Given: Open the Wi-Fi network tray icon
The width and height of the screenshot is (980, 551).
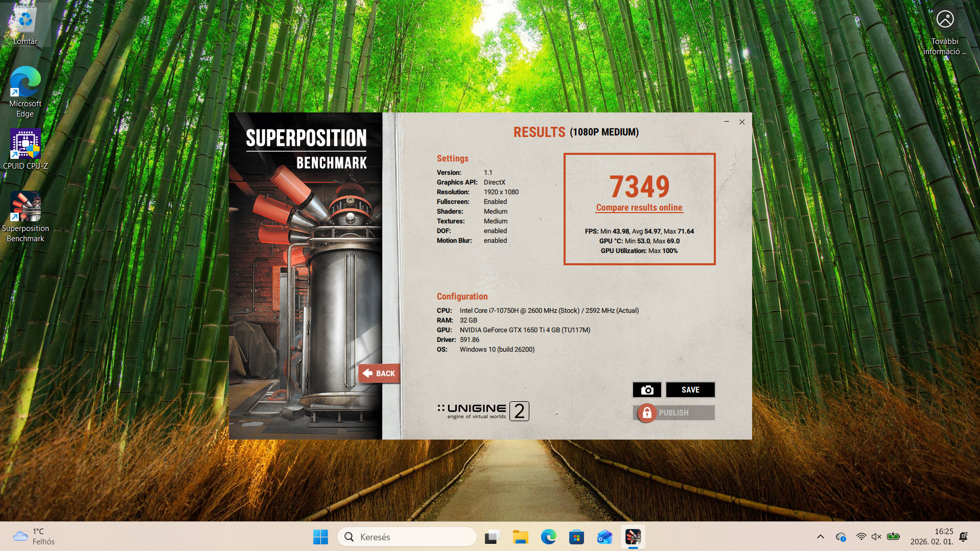Looking at the screenshot, I should [x=861, y=537].
